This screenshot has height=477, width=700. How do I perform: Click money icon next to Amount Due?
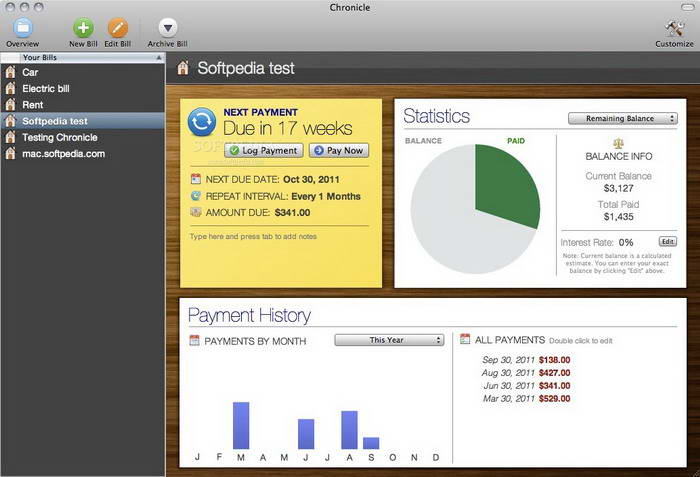point(196,212)
